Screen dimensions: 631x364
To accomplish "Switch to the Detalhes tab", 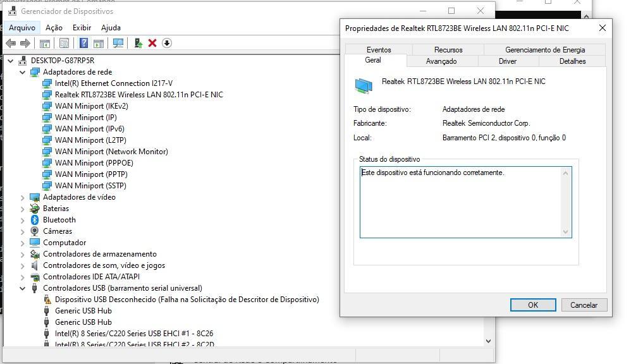I will point(572,61).
